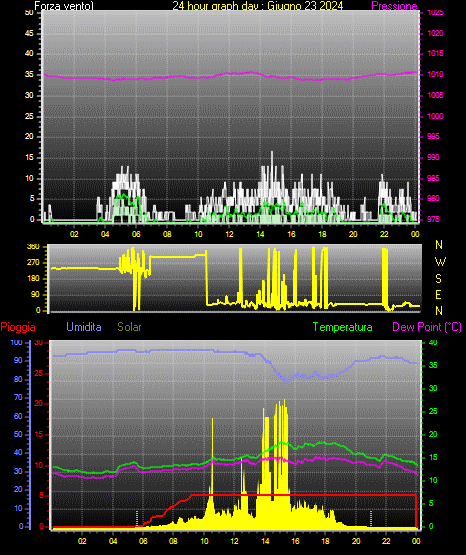Click the Pioggia legend label
This screenshot has height=555, width=466.
tap(18, 327)
